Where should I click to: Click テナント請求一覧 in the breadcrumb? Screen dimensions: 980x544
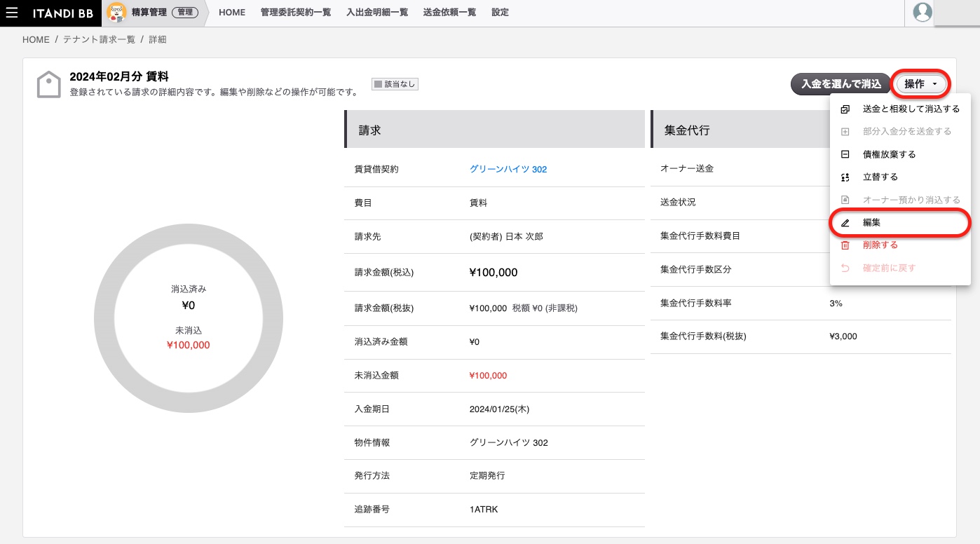(99, 40)
